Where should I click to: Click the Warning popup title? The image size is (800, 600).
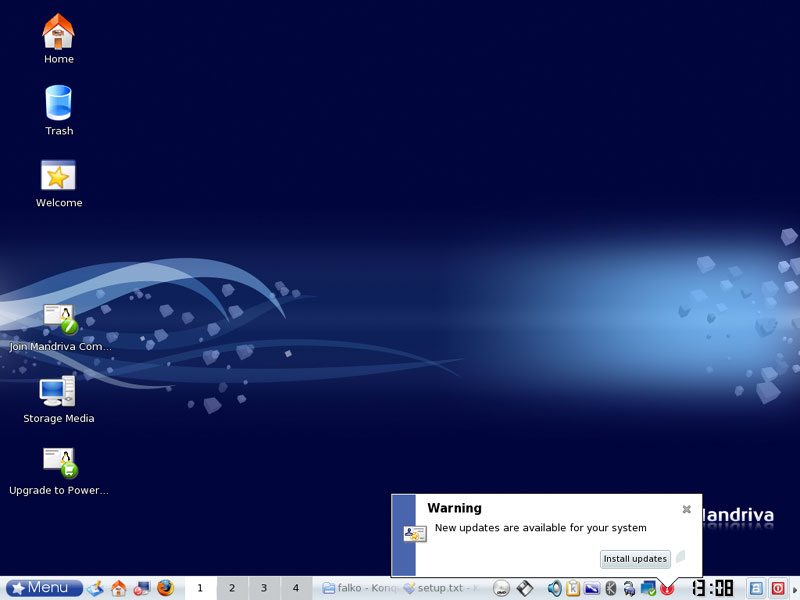pyautogui.click(x=455, y=508)
